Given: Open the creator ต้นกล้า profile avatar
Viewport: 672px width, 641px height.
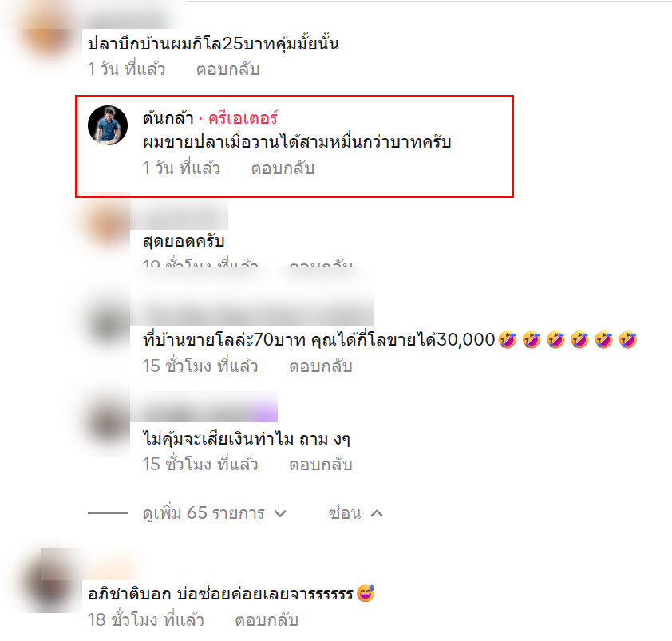Looking at the screenshot, I should pyautogui.click(x=108, y=125).
